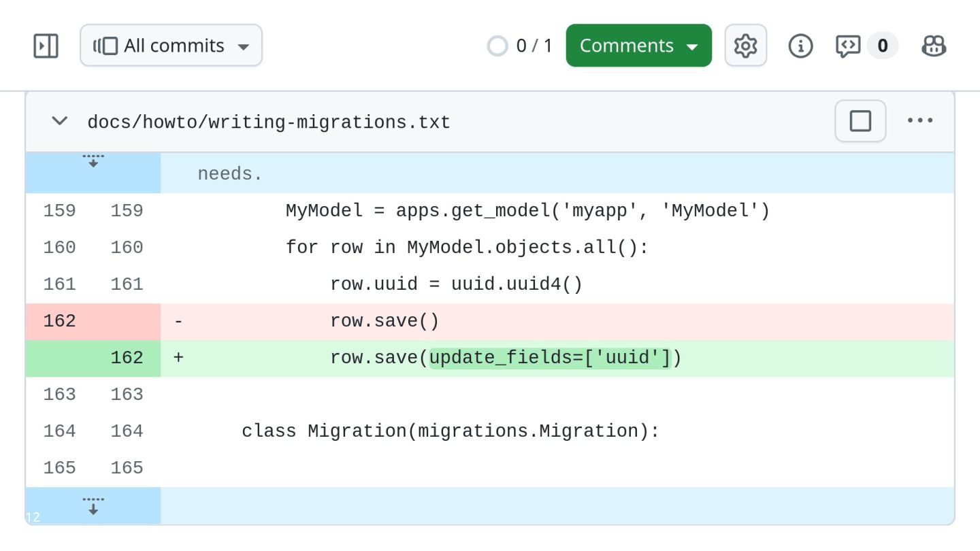
Task: Click file path docs/howto/writing-migrations.txt
Action: [269, 122]
